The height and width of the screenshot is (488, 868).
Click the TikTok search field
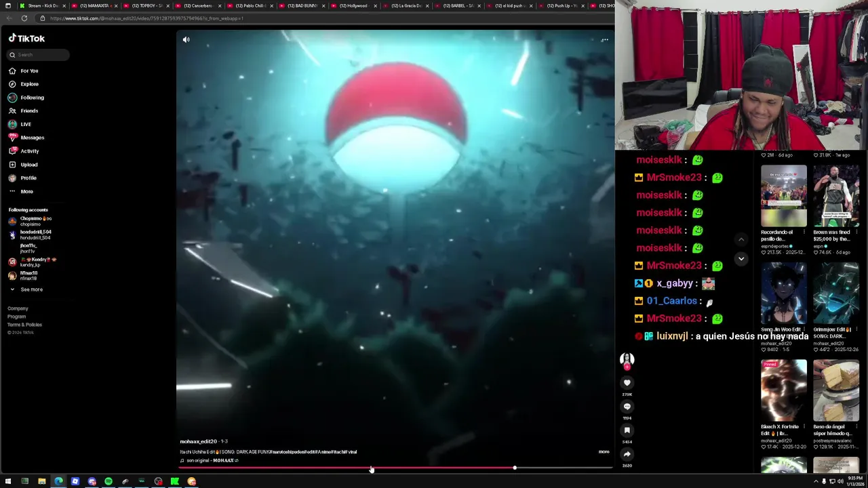(x=39, y=55)
